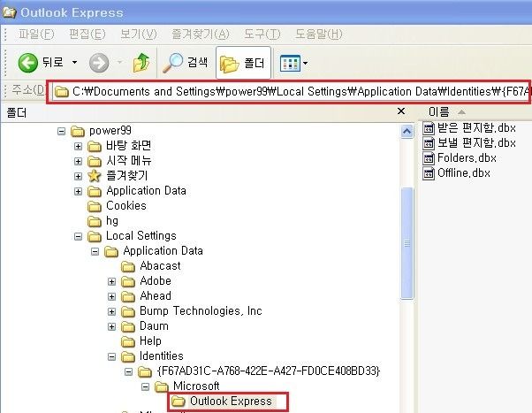The image size is (532, 413).
Task: Select the Help folder icon
Action: point(128,341)
